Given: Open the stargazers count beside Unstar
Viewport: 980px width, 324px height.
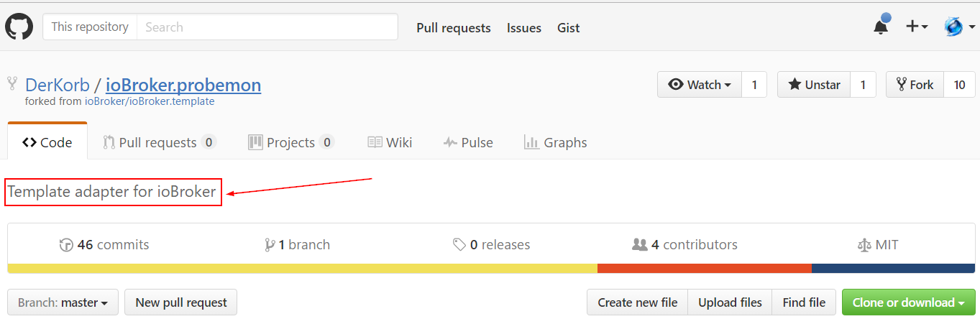Looking at the screenshot, I should pyautogui.click(x=864, y=85).
